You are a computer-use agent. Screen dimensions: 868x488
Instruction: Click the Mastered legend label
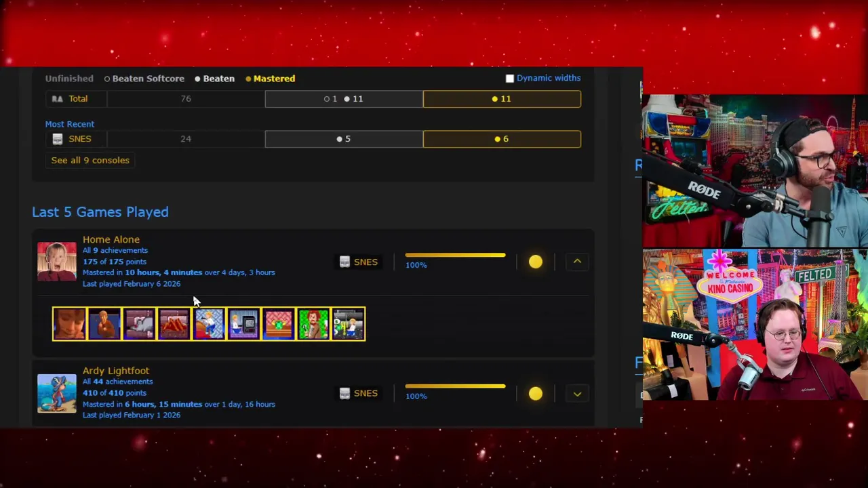point(271,79)
